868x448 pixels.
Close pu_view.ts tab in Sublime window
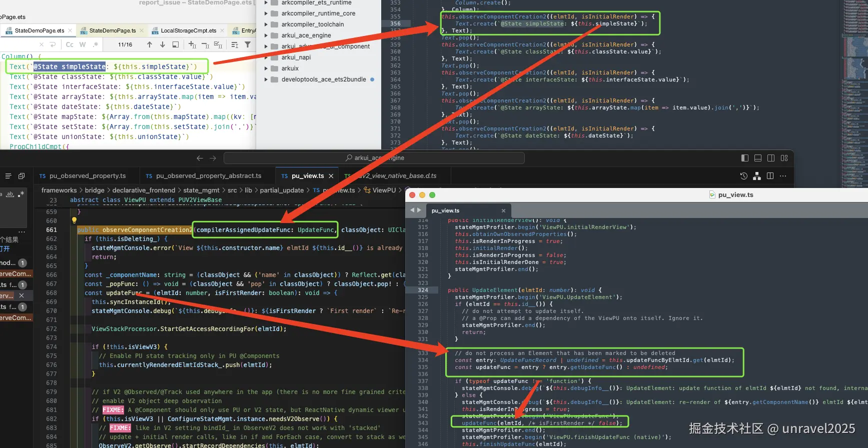(x=503, y=210)
